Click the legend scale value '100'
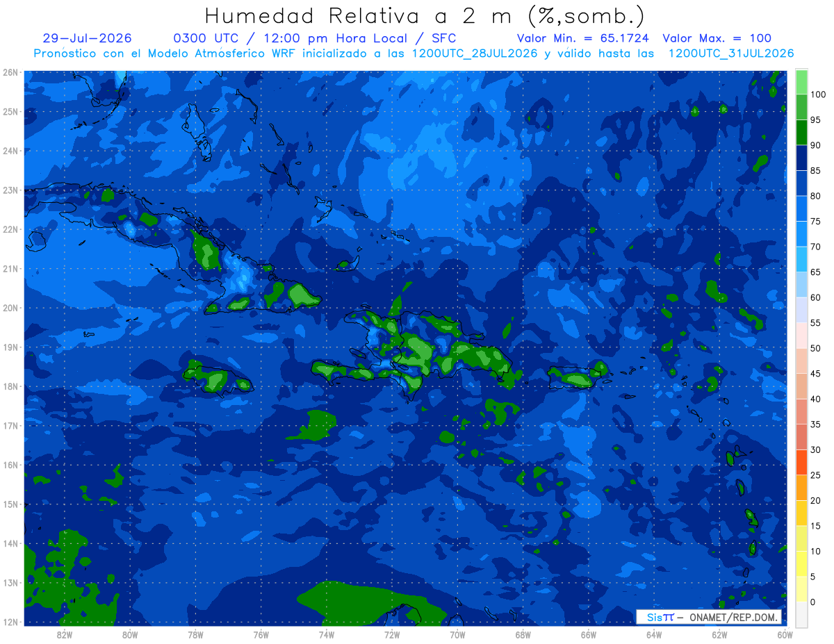This screenshot has height=644, width=834. tap(817, 94)
